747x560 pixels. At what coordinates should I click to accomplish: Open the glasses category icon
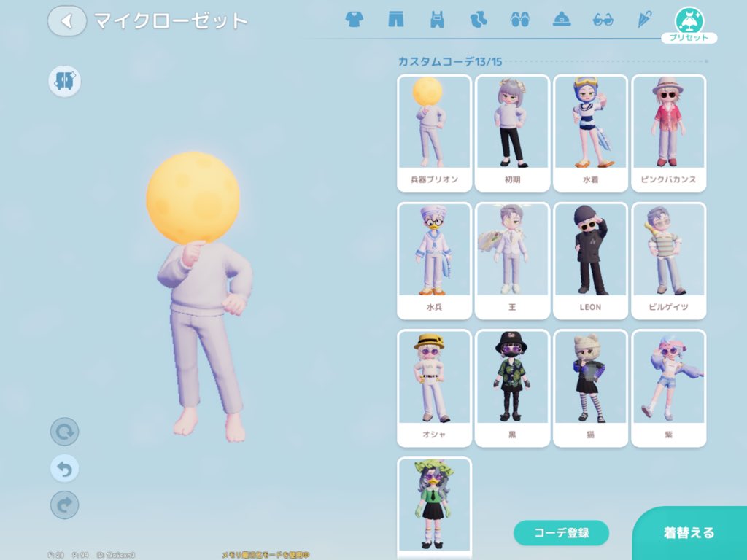coord(603,20)
